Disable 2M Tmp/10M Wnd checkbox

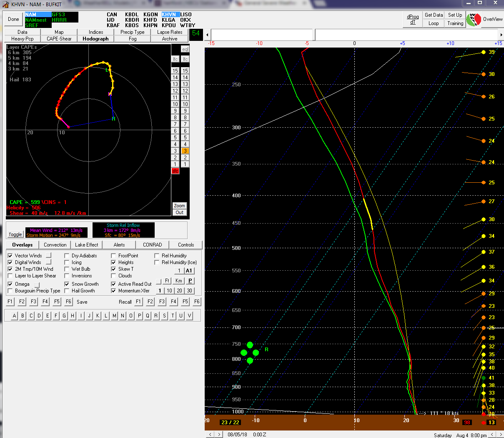coord(10,269)
